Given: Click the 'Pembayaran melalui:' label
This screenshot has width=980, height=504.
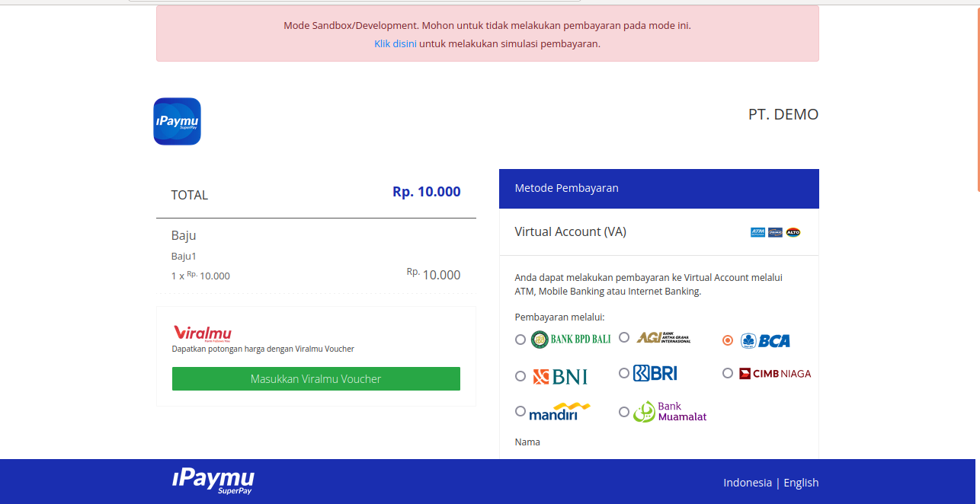Looking at the screenshot, I should click(x=560, y=317).
